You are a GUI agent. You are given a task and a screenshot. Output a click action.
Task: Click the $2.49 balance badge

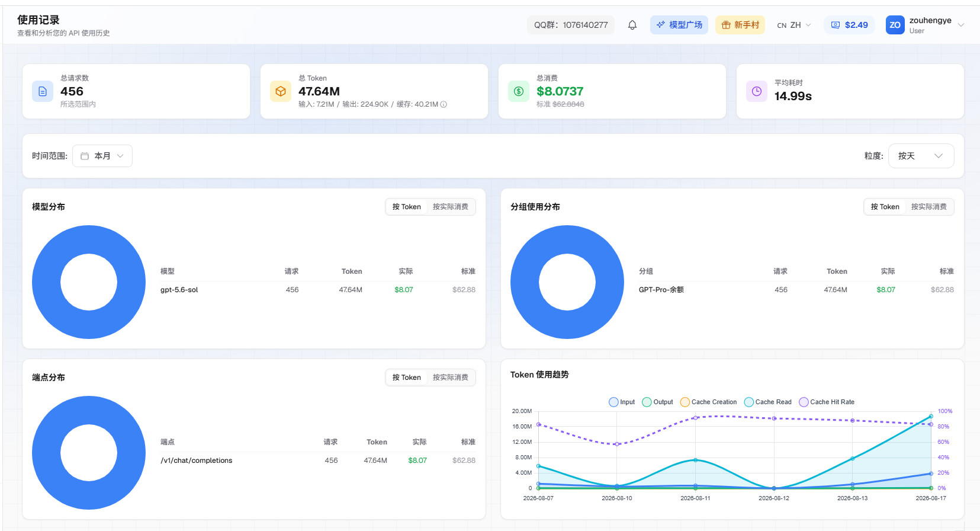pyautogui.click(x=849, y=25)
